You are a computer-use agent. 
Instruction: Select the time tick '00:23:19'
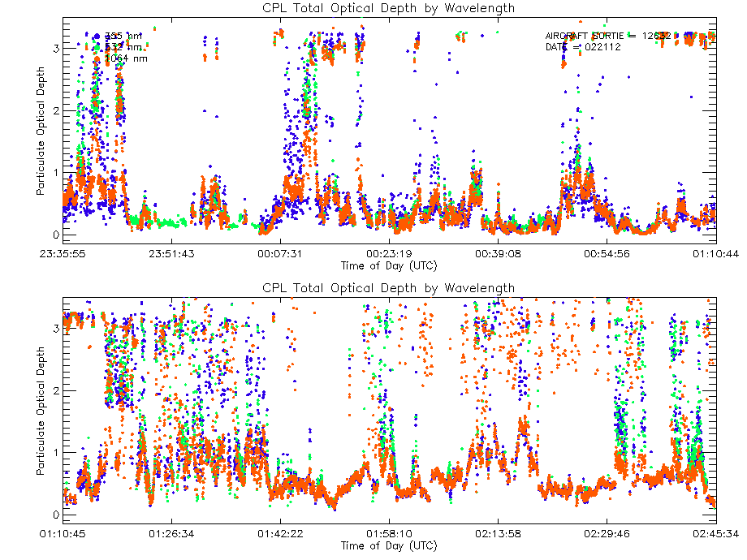[x=389, y=254]
